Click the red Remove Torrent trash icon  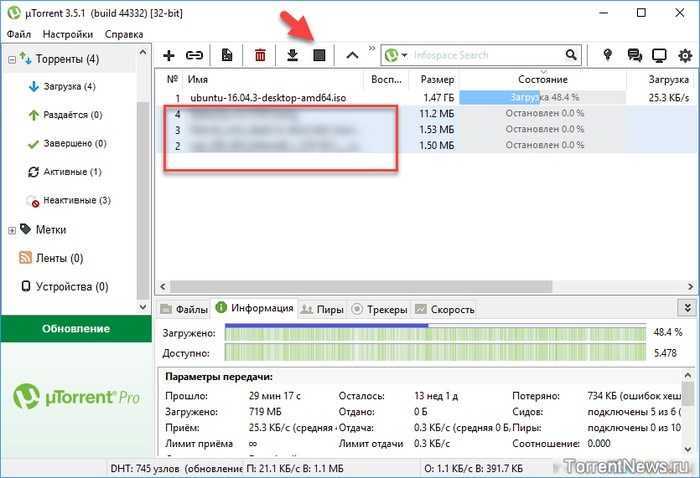click(260, 55)
